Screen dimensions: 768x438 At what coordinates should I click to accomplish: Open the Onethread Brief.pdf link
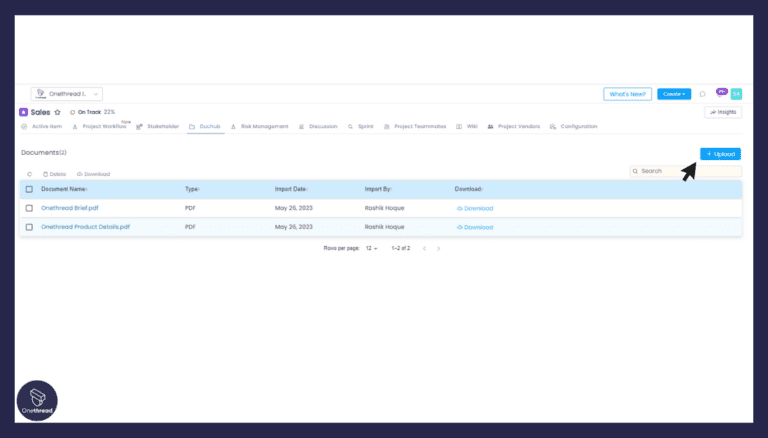71,208
